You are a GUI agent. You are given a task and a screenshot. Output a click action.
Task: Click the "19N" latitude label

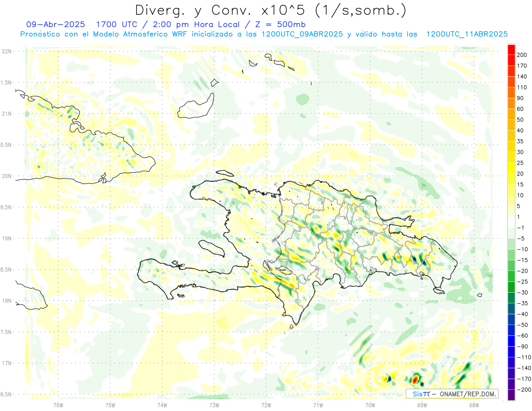[x=6, y=239]
